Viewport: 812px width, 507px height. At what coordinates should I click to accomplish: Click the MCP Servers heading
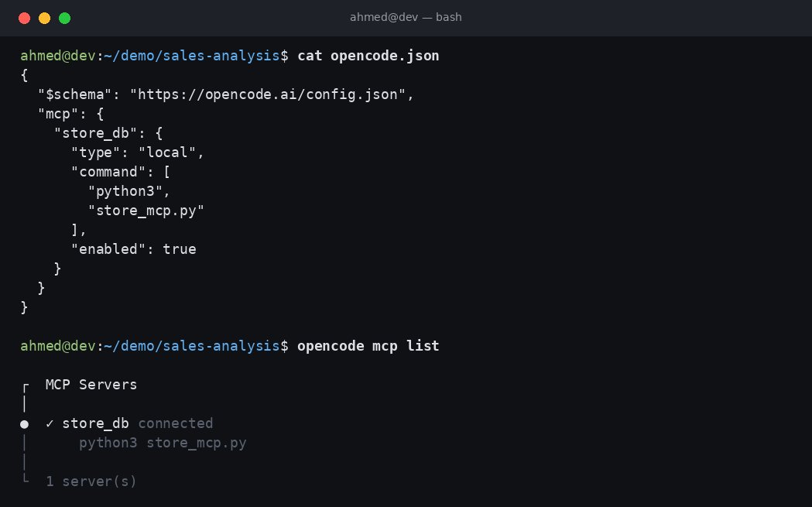point(91,384)
